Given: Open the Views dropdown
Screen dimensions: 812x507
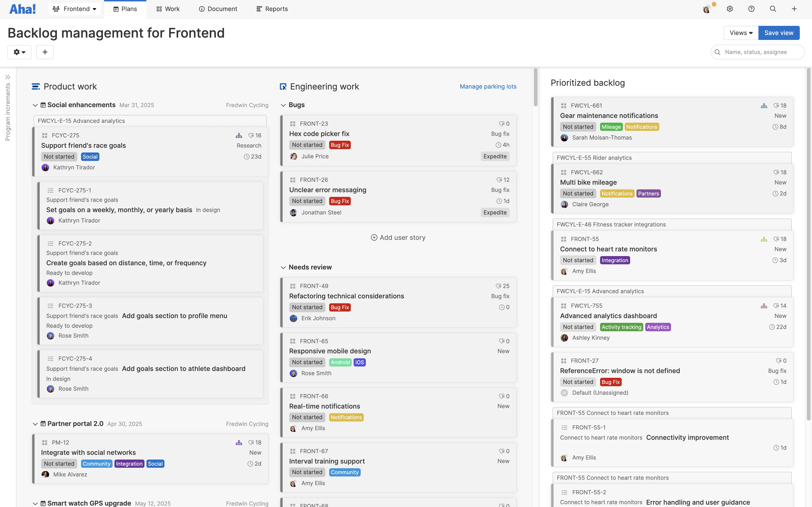Looking at the screenshot, I should pos(741,32).
